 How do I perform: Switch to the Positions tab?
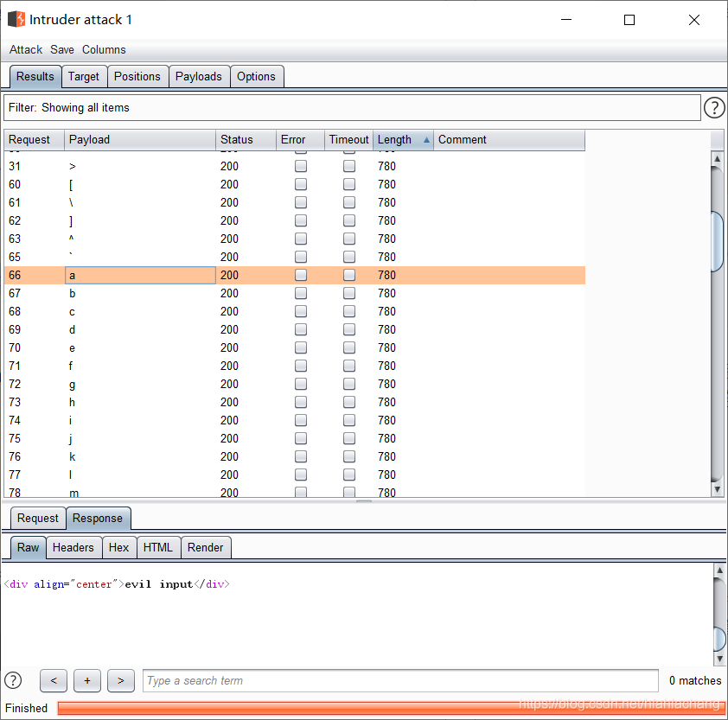pos(137,77)
